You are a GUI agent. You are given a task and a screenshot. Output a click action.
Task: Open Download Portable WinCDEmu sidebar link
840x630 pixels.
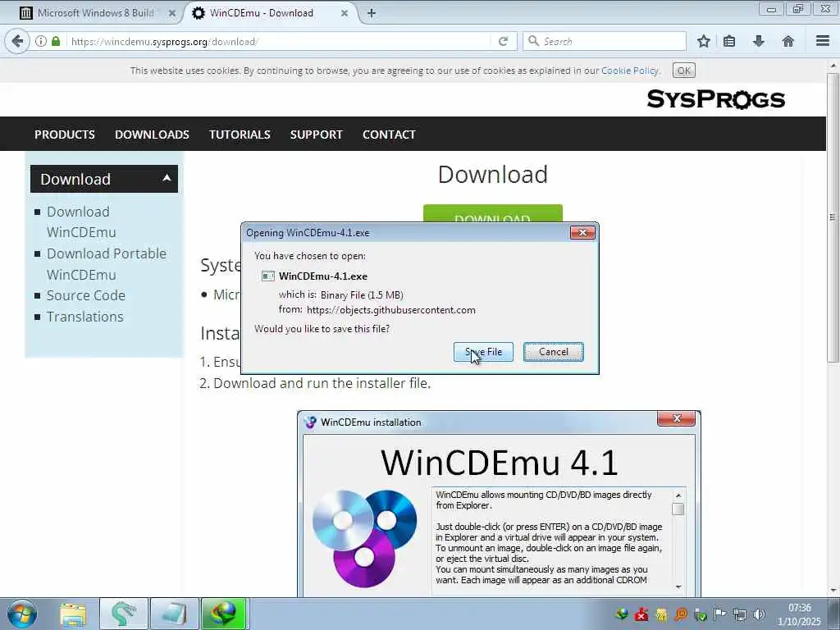106,264
